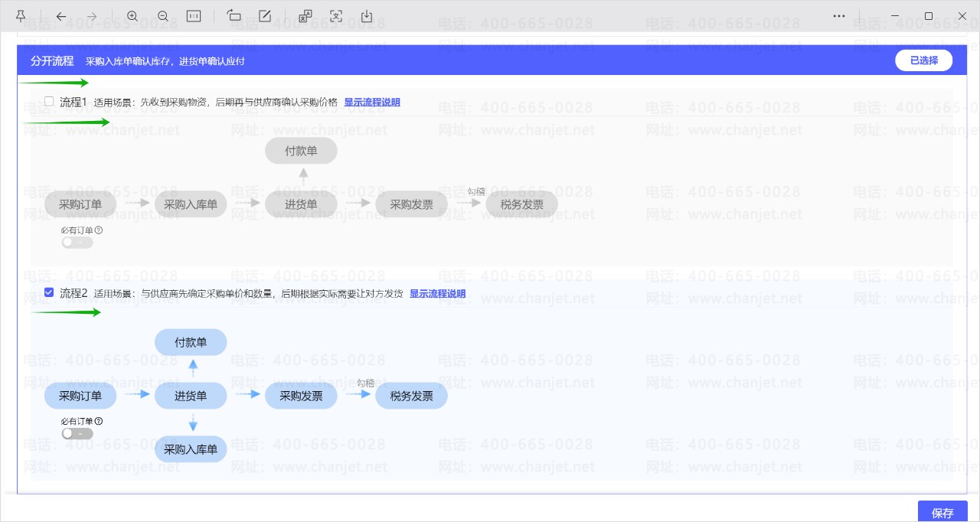Viewport: 980px width, 522px height.
Task: Select the 采购订单 node in 流程2
Action: coord(80,396)
